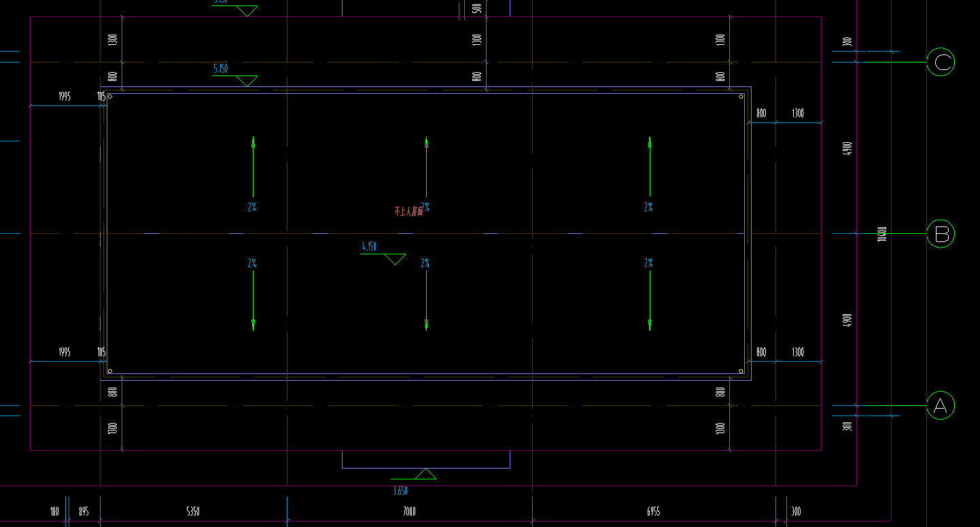
Task: Select the lower 1995 dimension text
Action: (x=64, y=352)
